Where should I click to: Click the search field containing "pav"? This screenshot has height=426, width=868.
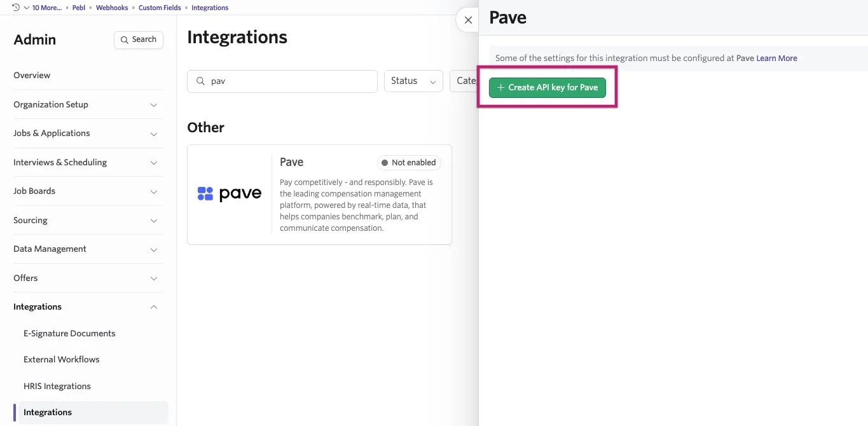tap(282, 81)
